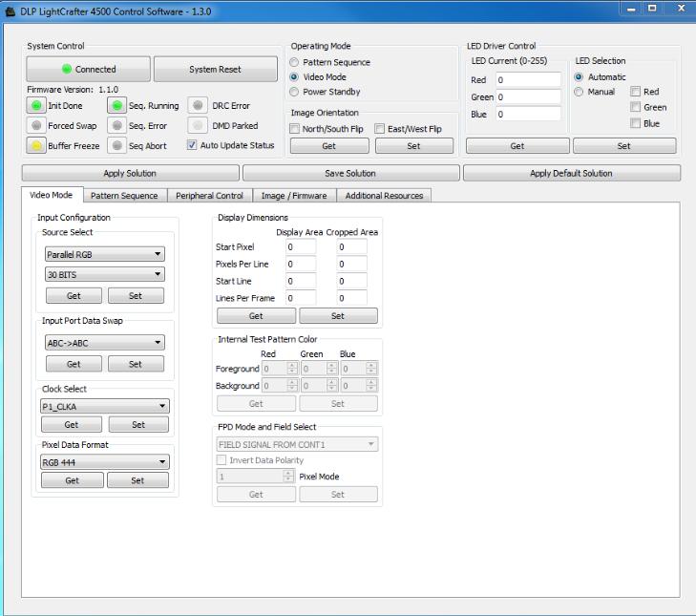Screen dimensions: 696x616
Task: Click Set under Clock Select
Action: (138, 425)
